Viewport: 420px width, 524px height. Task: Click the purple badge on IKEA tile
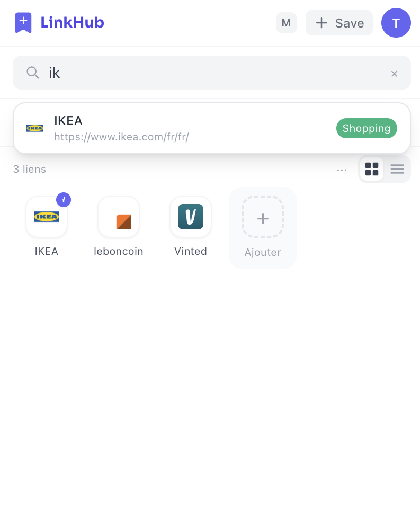64,200
